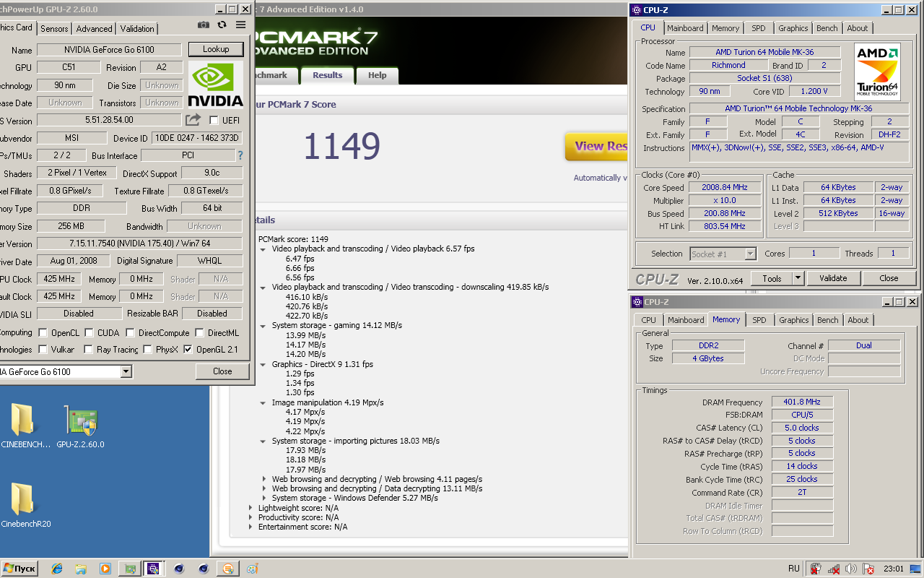Open the Validation tab in GPU-Z

(x=137, y=28)
